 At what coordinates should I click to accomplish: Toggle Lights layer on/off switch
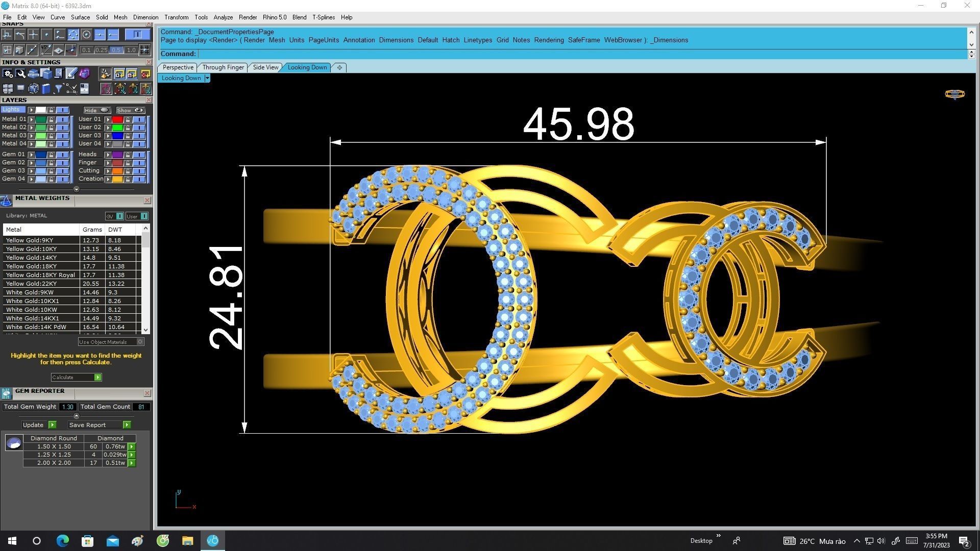coord(62,110)
